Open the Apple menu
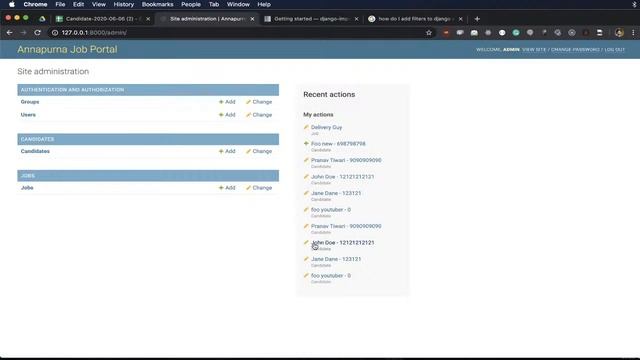640x360 pixels. tap(12, 4)
